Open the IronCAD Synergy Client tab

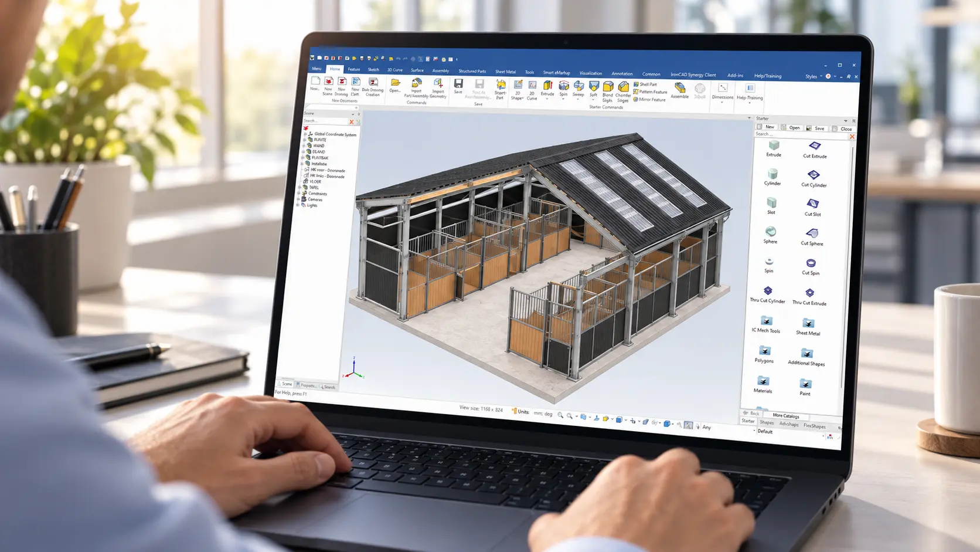[693, 74]
